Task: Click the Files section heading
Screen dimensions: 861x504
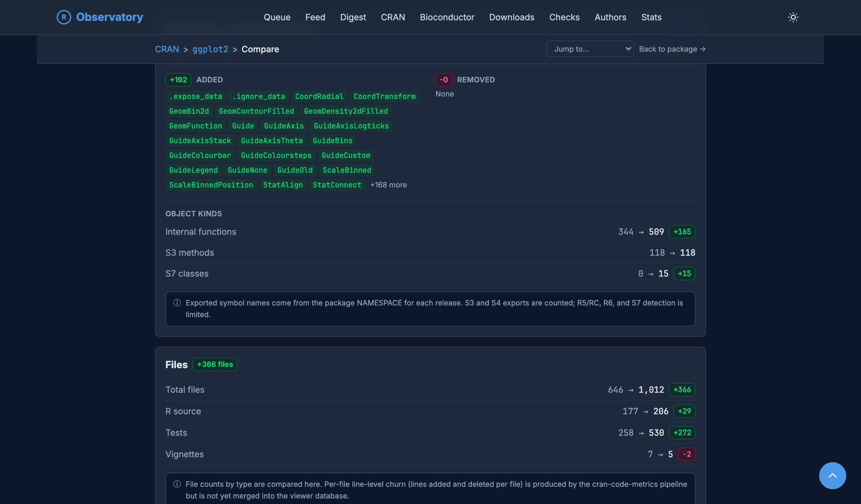Action: click(x=176, y=365)
